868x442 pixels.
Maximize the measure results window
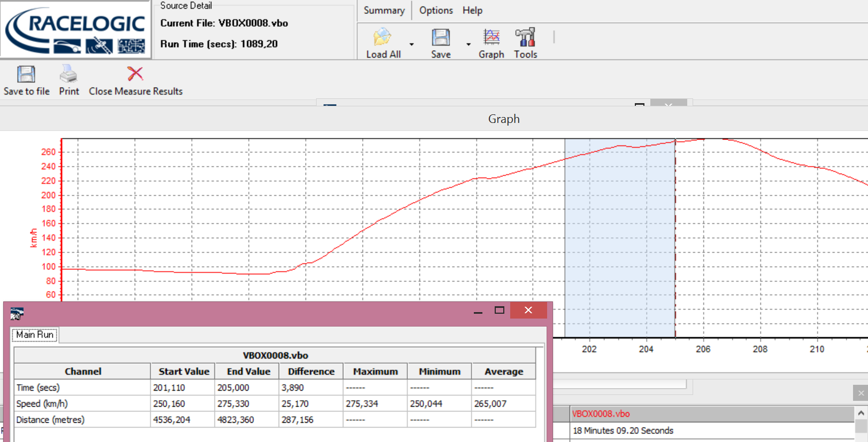click(500, 310)
